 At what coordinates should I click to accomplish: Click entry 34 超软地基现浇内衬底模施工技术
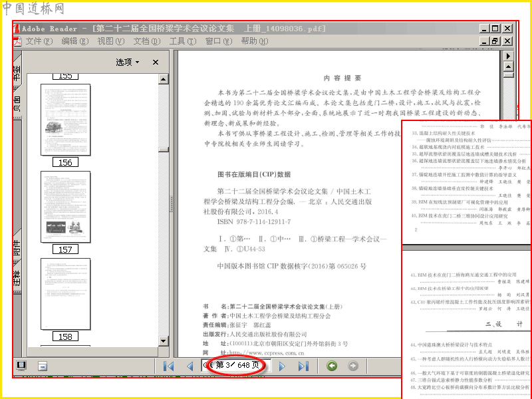click(x=448, y=147)
